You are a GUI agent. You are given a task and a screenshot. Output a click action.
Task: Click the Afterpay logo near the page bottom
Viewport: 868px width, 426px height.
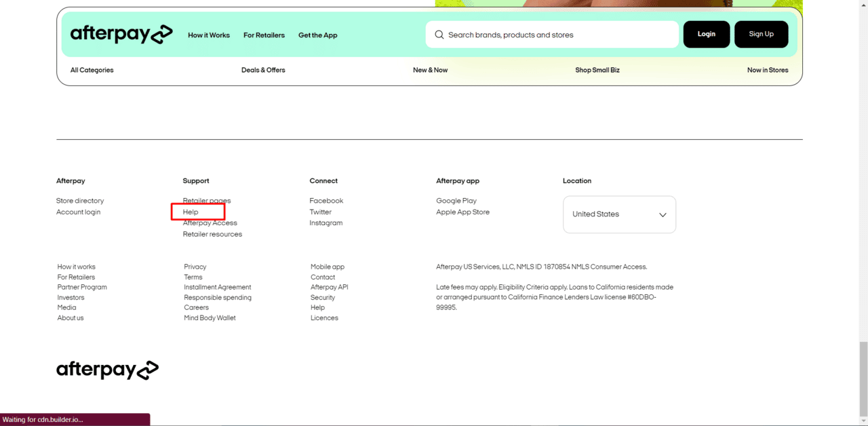(107, 370)
